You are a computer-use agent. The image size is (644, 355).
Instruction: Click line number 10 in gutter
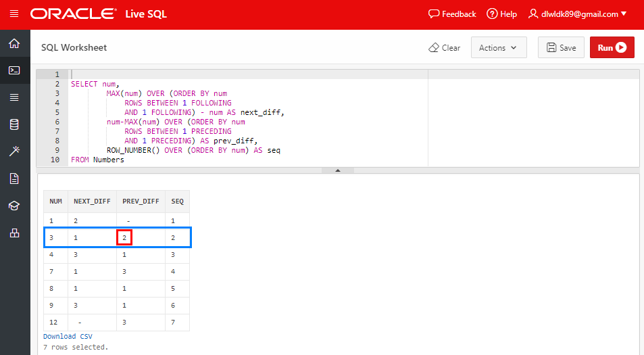click(55, 160)
